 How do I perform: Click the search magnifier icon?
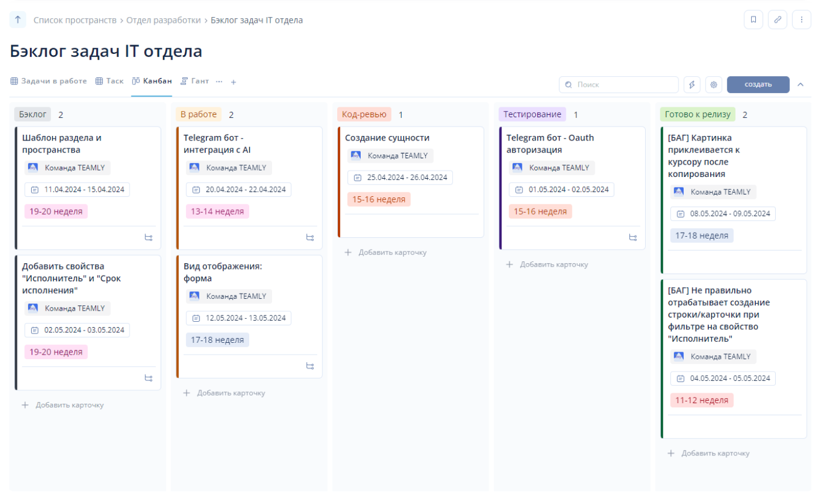pos(568,84)
